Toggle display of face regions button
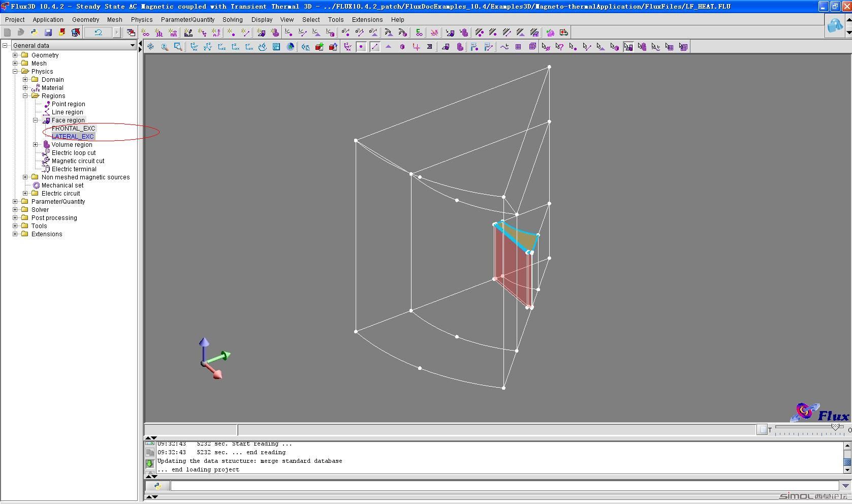The image size is (852, 504). [446, 47]
